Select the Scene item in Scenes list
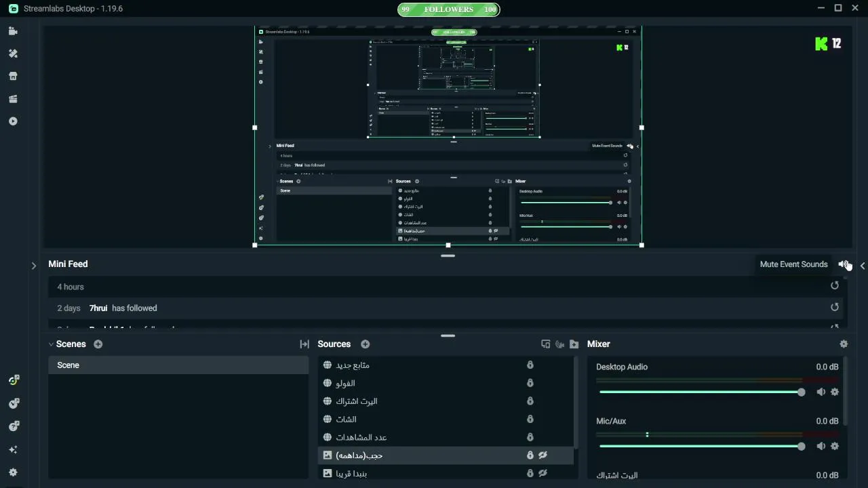The height and width of the screenshot is (488, 868). pos(178,365)
